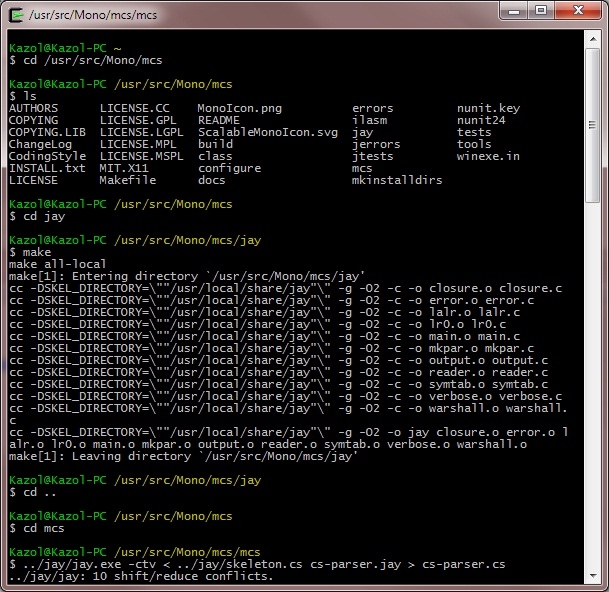Click the 'nunit.key' entry
This screenshot has width=609, height=592.
pos(488,108)
